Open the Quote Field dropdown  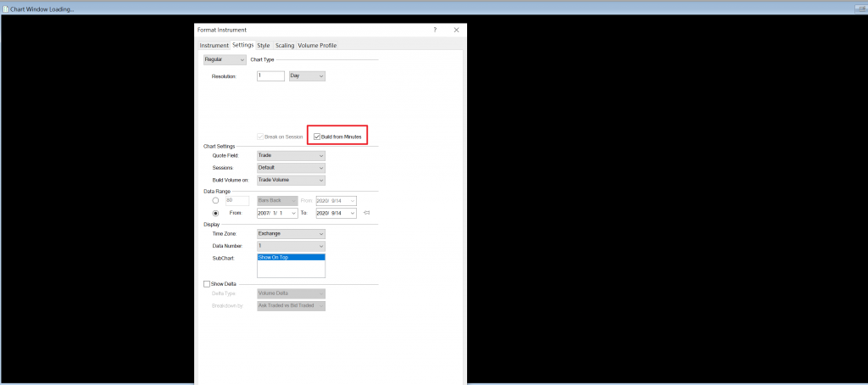[291, 156]
